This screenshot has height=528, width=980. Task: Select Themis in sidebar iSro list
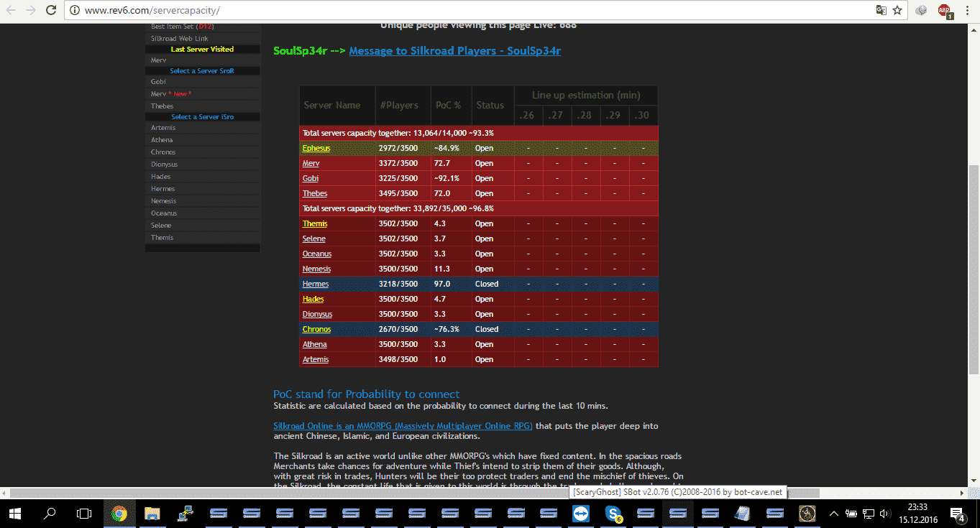(202, 238)
